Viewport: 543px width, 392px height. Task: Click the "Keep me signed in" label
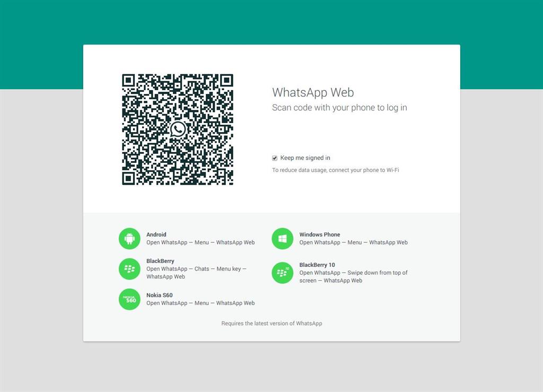pos(305,158)
